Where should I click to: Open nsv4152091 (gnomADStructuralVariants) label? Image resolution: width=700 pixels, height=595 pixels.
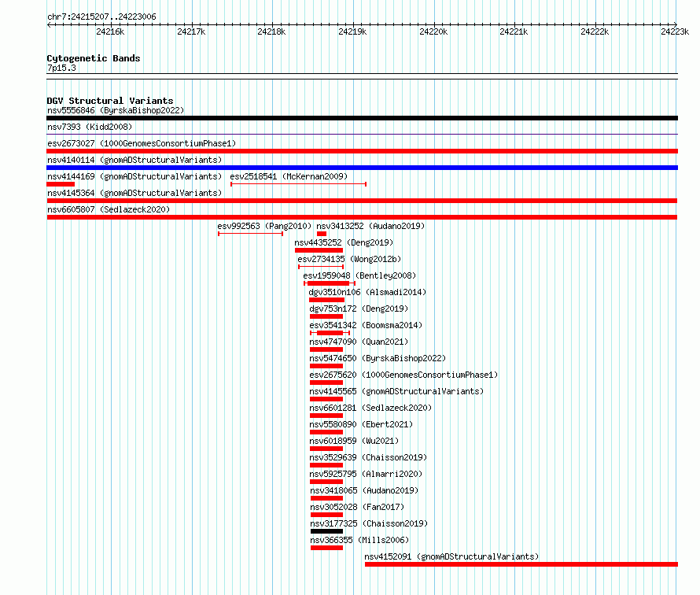point(451,556)
